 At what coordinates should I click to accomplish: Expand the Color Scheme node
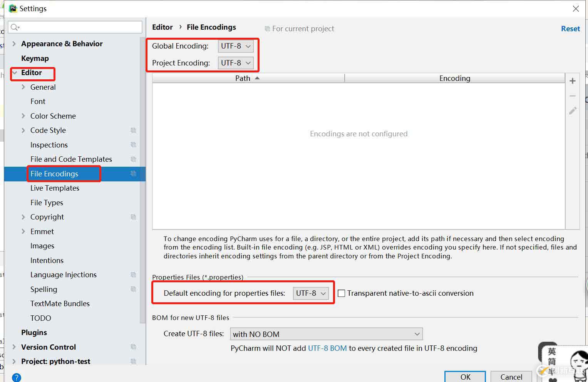tap(23, 116)
